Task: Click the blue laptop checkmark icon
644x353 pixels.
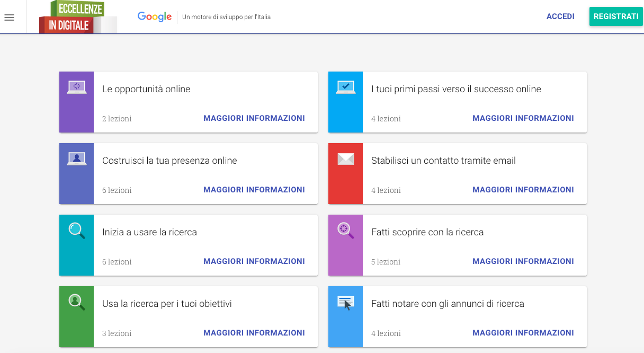Action: 345,87
